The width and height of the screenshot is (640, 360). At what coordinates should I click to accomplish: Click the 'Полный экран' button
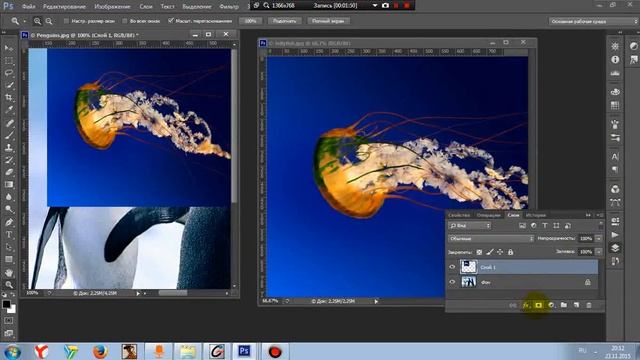328,21
